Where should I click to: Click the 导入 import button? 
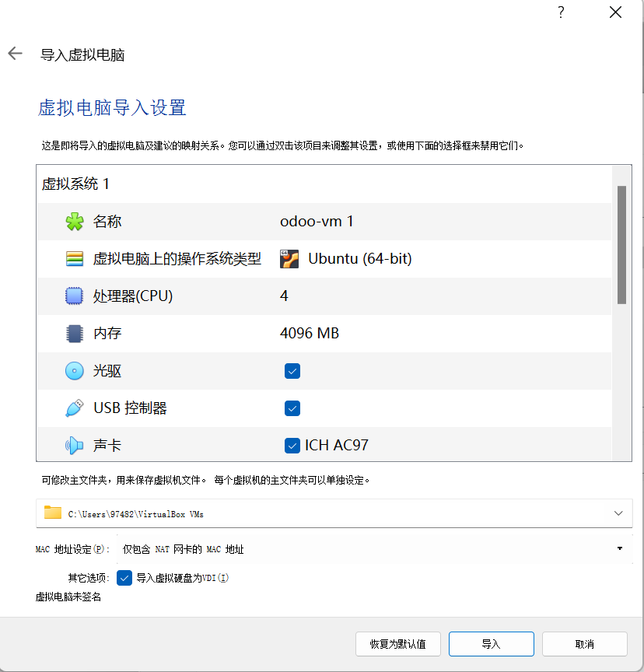(492, 644)
